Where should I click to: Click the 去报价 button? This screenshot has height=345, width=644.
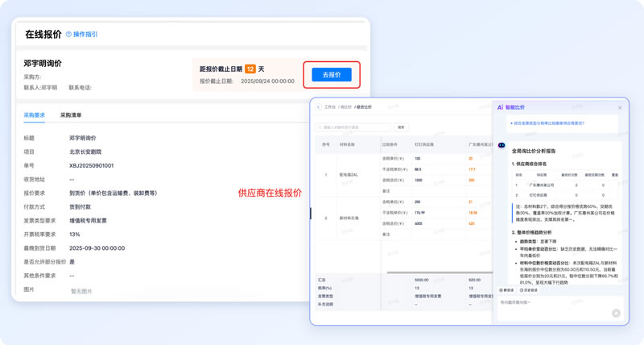coord(332,75)
